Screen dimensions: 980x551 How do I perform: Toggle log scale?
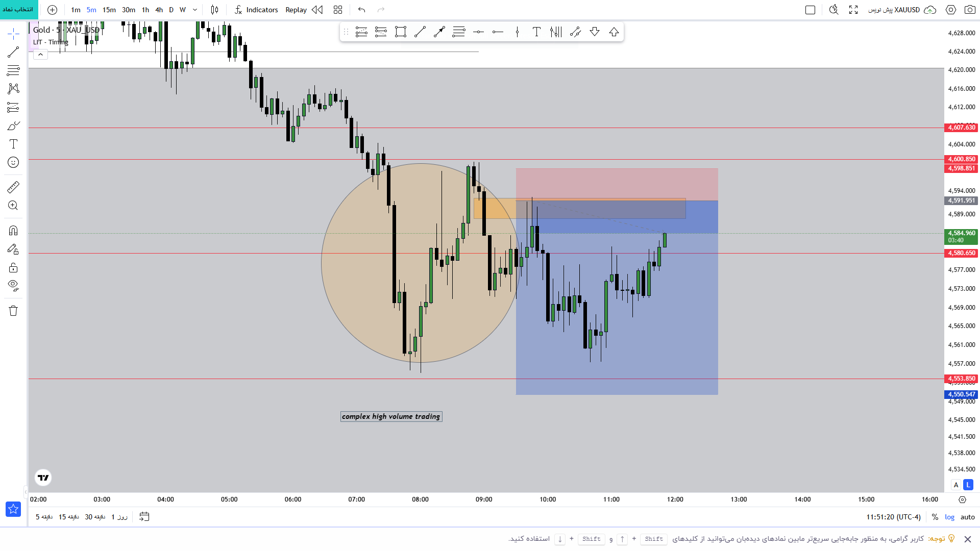coord(949,517)
